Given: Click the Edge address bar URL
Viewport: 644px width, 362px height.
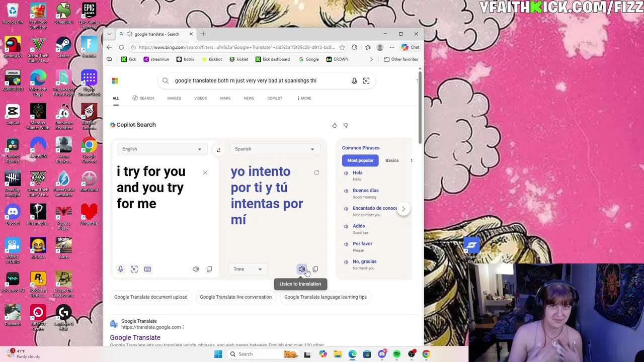Looking at the screenshot, I should (236, 47).
